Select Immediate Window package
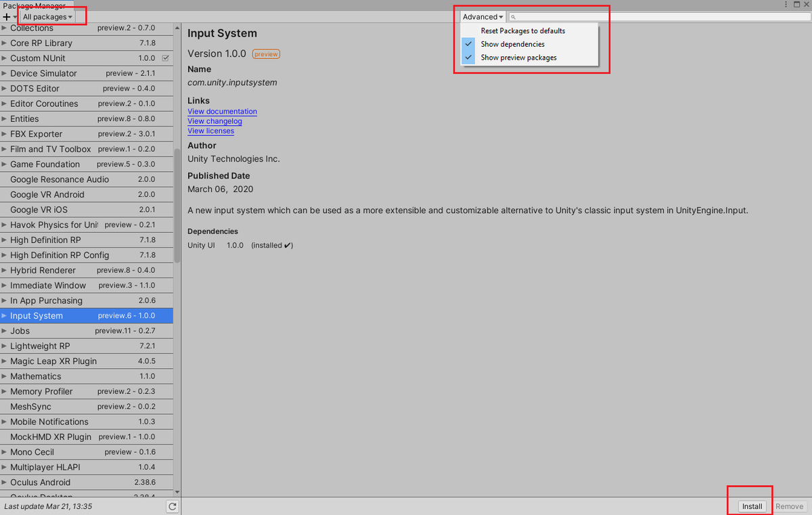Viewport: 812px width, 515px height. coord(87,286)
